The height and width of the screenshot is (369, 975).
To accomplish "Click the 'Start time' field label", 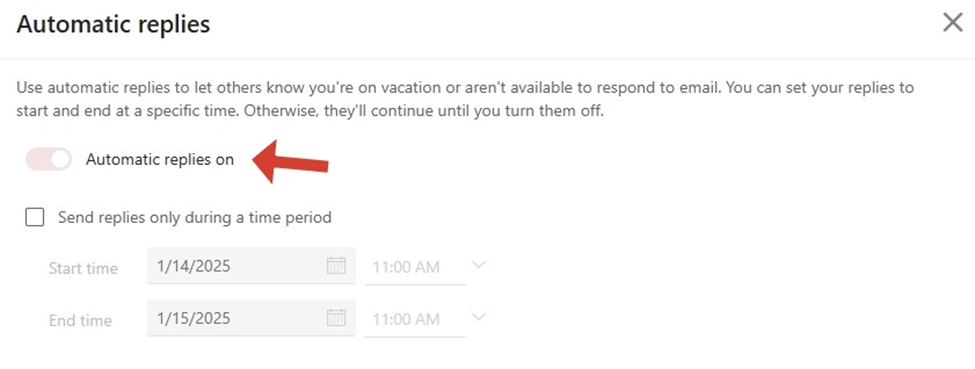I will (x=83, y=268).
